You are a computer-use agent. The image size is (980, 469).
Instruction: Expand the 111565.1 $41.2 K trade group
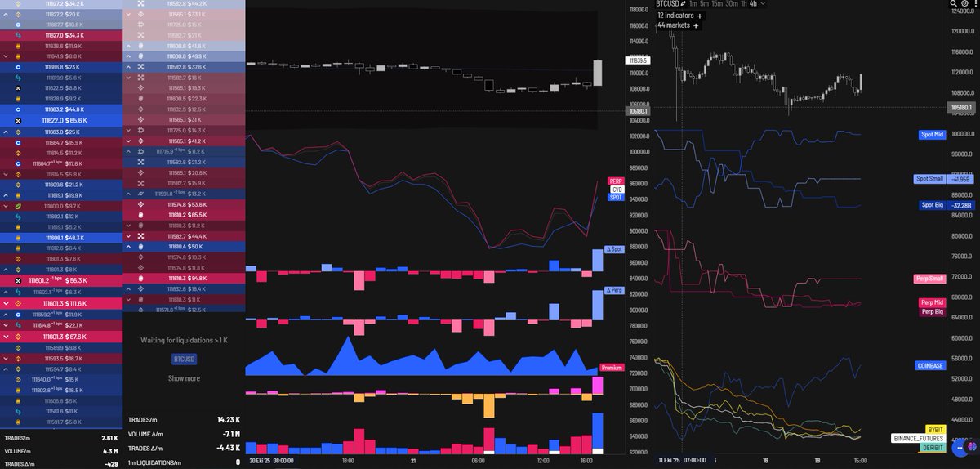[x=128, y=141]
